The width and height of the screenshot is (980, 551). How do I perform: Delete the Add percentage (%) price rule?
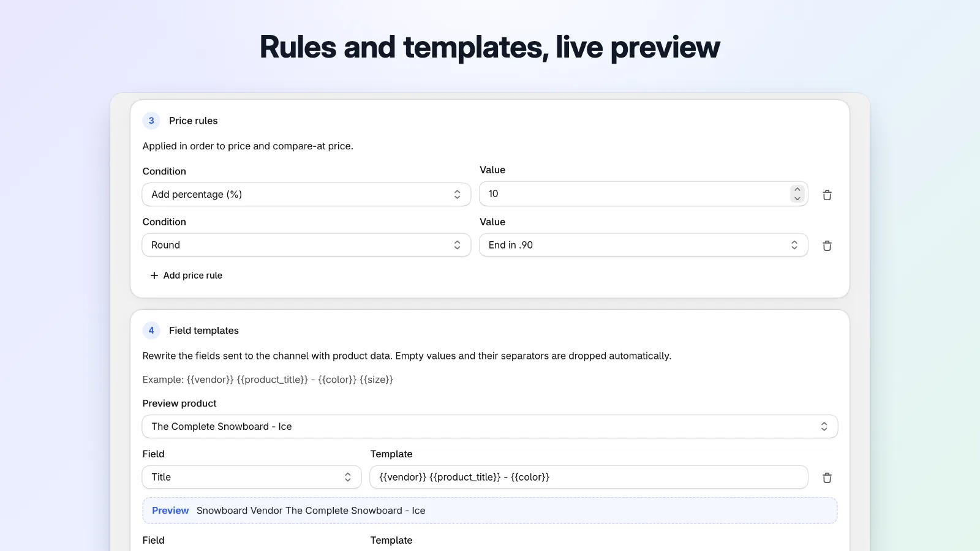pos(827,195)
